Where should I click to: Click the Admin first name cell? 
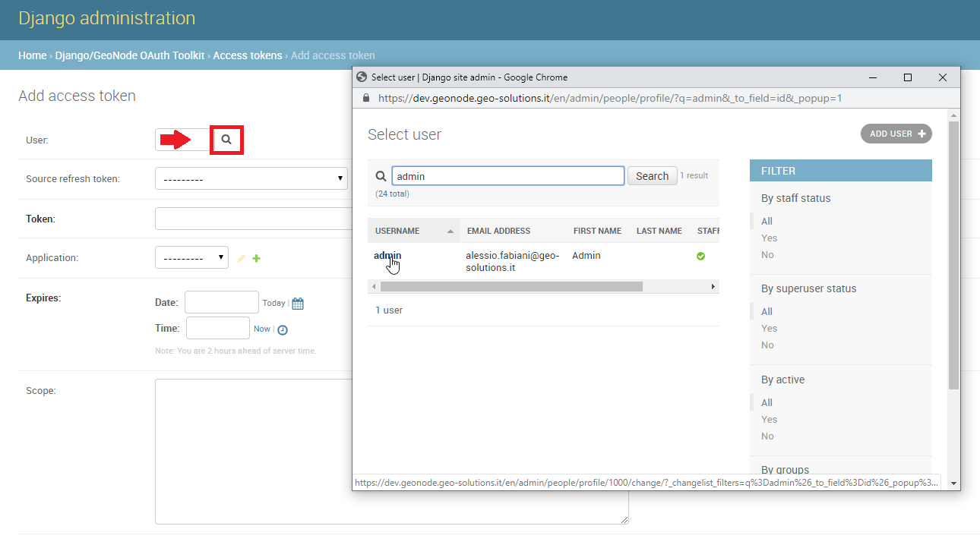(586, 256)
